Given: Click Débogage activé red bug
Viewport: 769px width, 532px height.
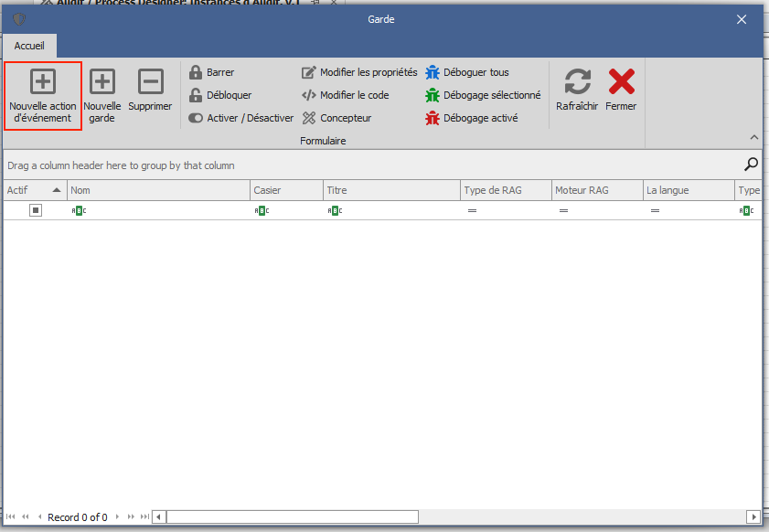Looking at the screenshot, I should click(x=471, y=118).
